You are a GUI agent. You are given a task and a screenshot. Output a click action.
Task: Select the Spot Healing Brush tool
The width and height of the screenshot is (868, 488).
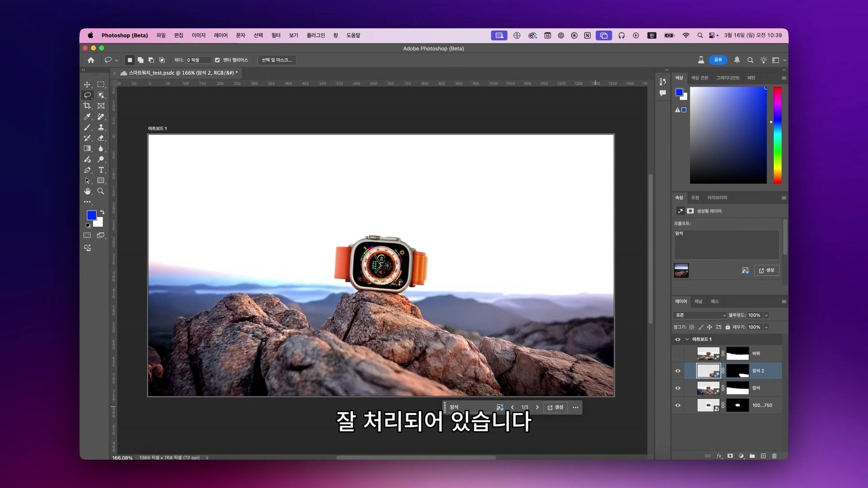(x=101, y=116)
